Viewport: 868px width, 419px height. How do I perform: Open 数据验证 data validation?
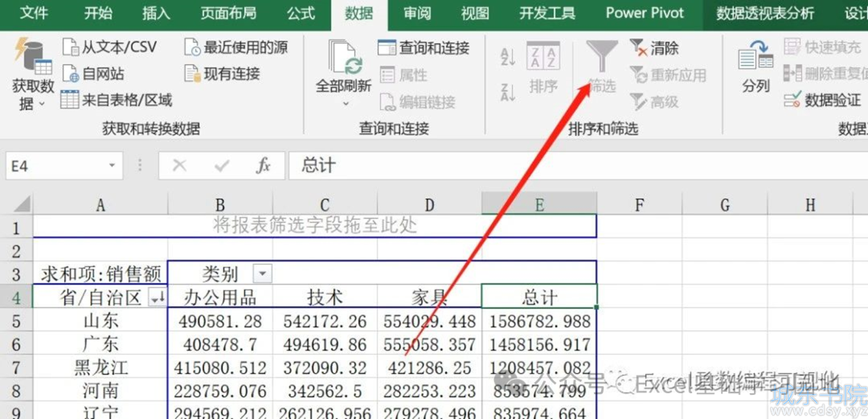[x=822, y=100]
